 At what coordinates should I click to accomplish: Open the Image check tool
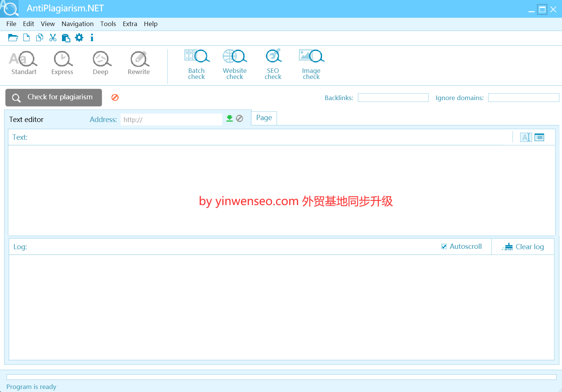pyautogui.click(x=311, y=64)
